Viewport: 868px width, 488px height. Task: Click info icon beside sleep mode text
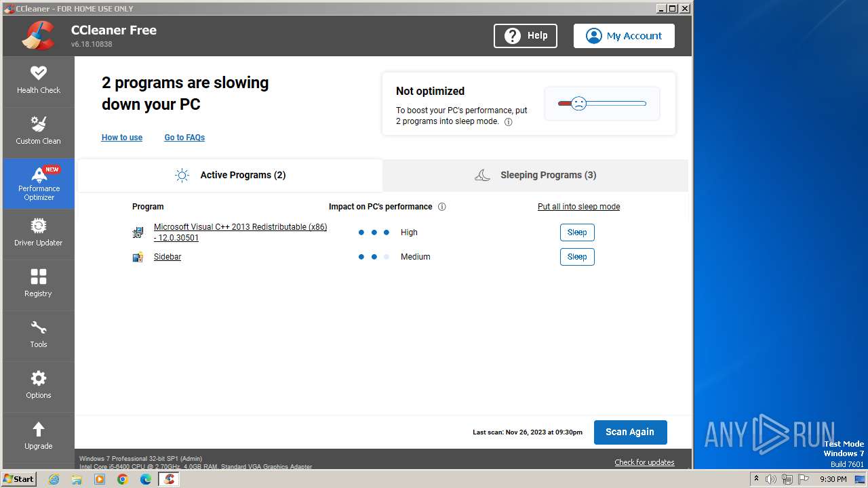[x=509, y=122]
